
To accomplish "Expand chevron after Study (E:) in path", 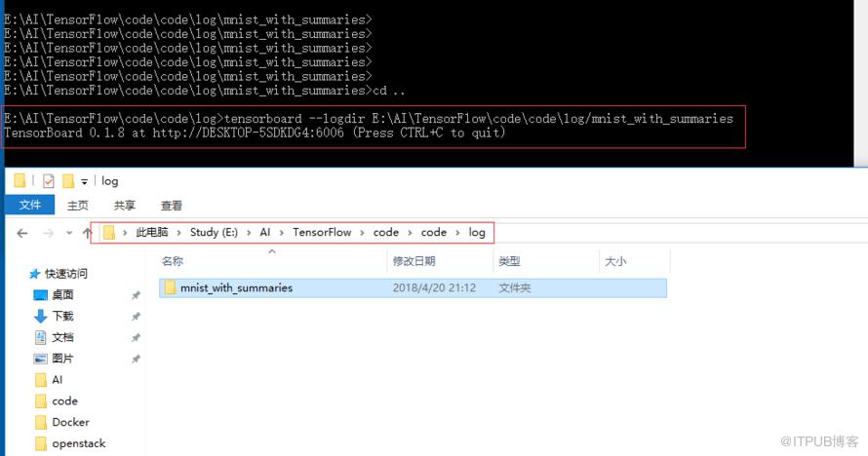I will [x=249, y=232].
